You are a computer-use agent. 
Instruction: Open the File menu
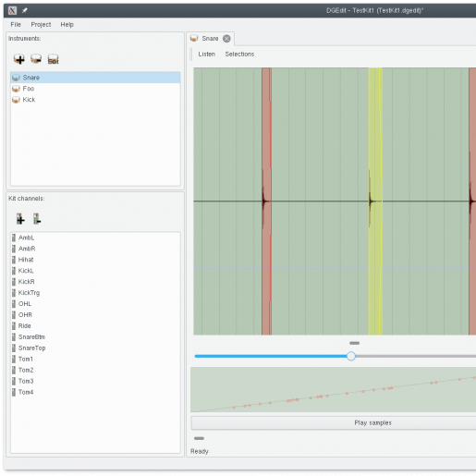(x=16, y=25)
